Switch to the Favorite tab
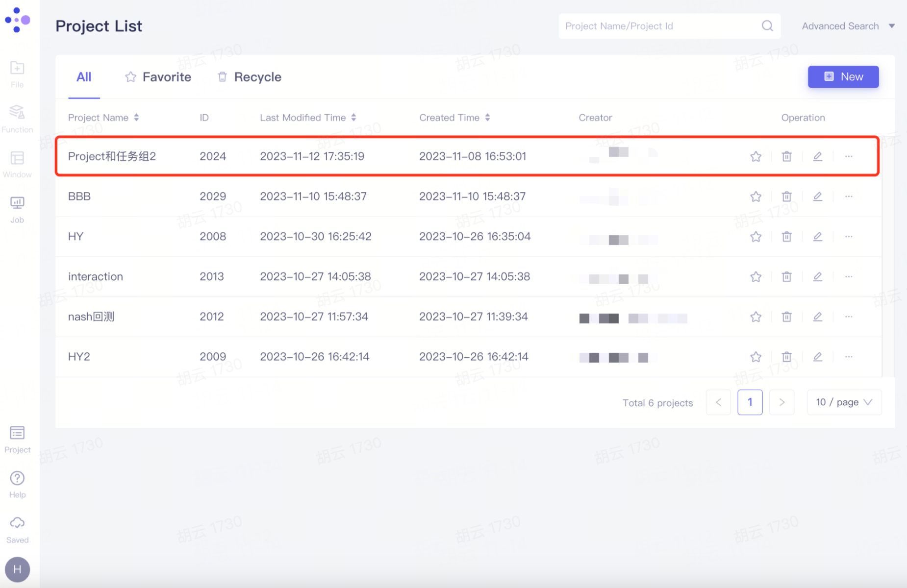The width and height of the screenshot is (907, 588). 158,77
